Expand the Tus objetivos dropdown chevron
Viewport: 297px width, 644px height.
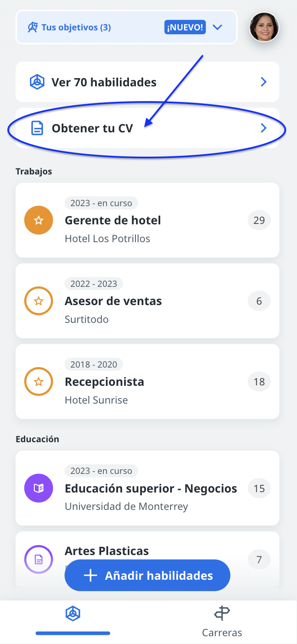coord(218,27)
